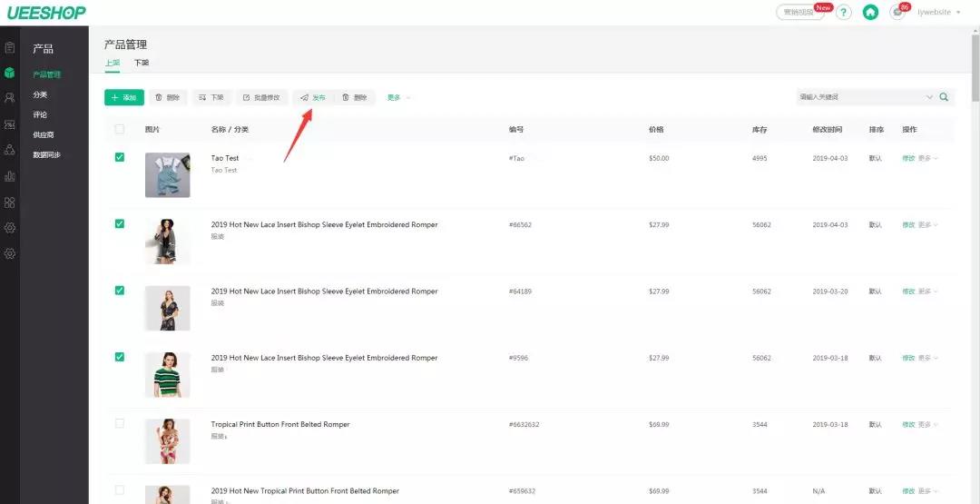Image resolution: width=980 pixels, height=504 pixels.
Task: Expand 更多 menu in #9596 row
Action: point(928,358)
